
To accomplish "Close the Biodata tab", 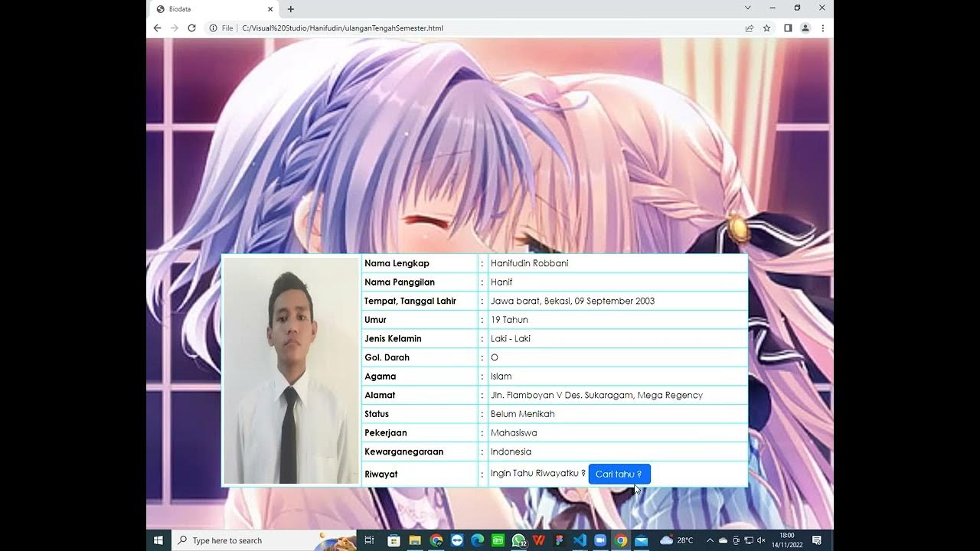I will (x=270, y=9).
